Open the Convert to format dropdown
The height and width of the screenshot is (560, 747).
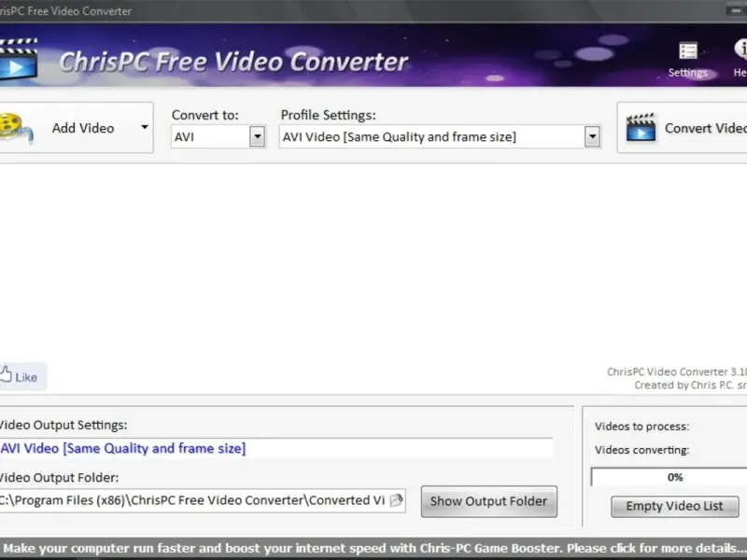click(x=258, y=137)
